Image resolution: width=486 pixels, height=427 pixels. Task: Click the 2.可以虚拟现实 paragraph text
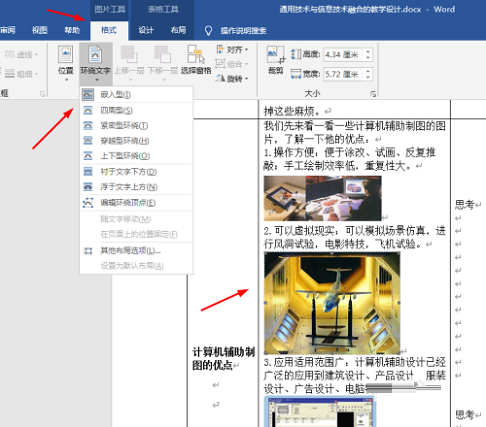coord(355,237)
